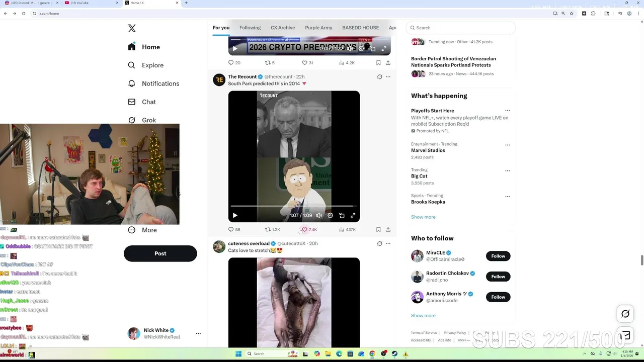This screenshot has height=362, width=644.
Task: Open the Terms of Service link
Action: [424, 333]
